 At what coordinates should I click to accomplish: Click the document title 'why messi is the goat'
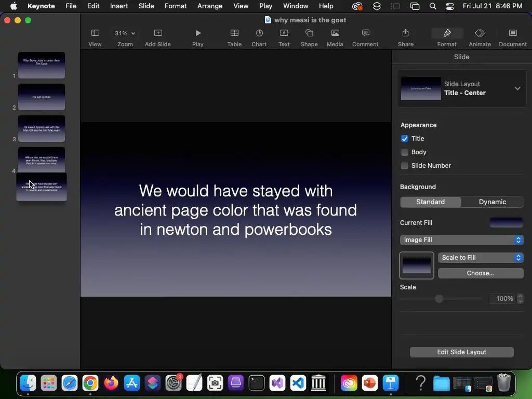point(310,20)
